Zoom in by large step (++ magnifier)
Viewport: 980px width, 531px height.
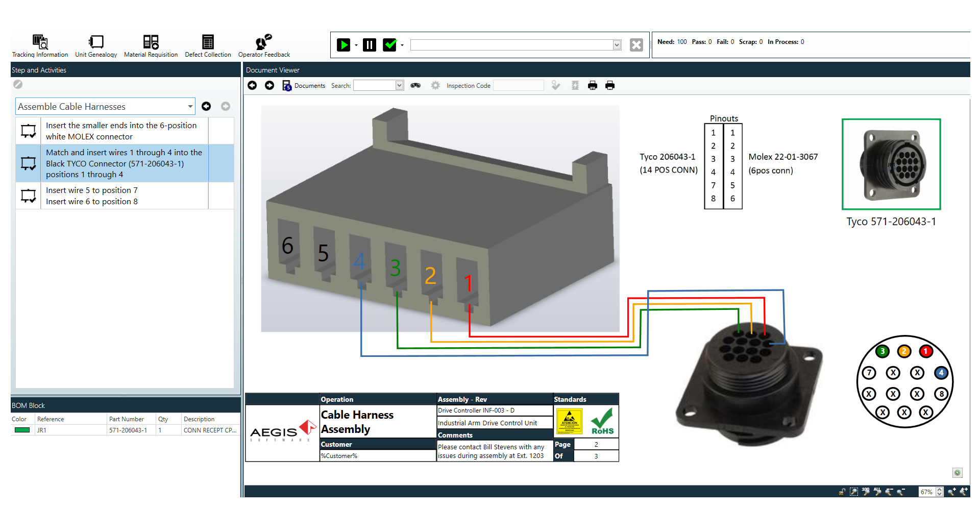point(964,492)
